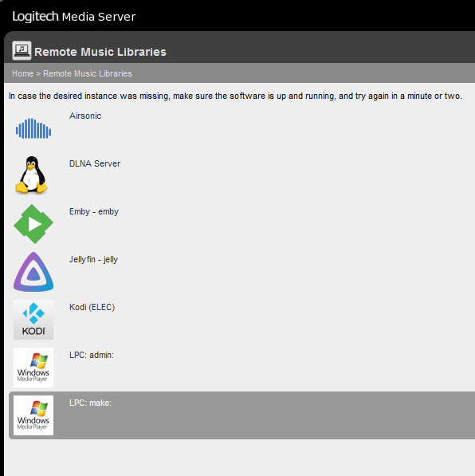The image size is (475, 476).
Task: Select Windows Media Player icon for LPC admin
Action: coord(33,368)
